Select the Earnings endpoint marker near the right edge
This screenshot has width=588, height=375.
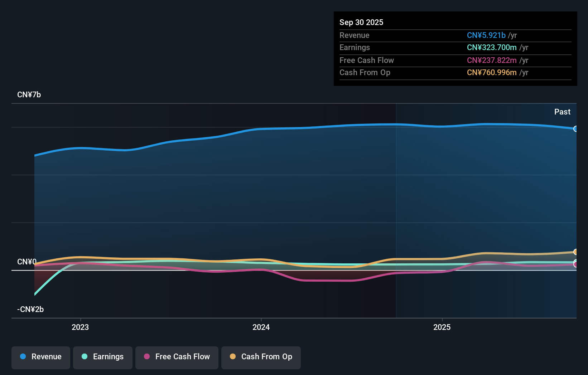[575, 260]
